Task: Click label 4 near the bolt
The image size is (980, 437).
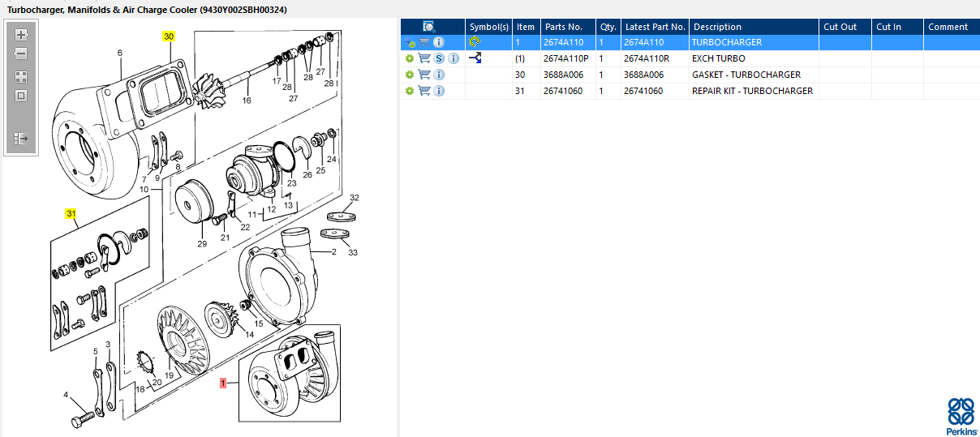Action: (x=66, y=395)
